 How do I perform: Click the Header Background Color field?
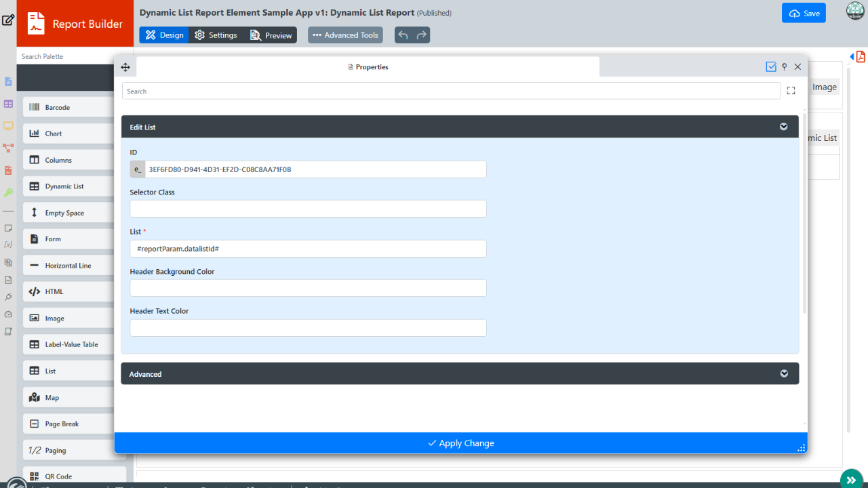pyautogui.click(x=308, y=288)
